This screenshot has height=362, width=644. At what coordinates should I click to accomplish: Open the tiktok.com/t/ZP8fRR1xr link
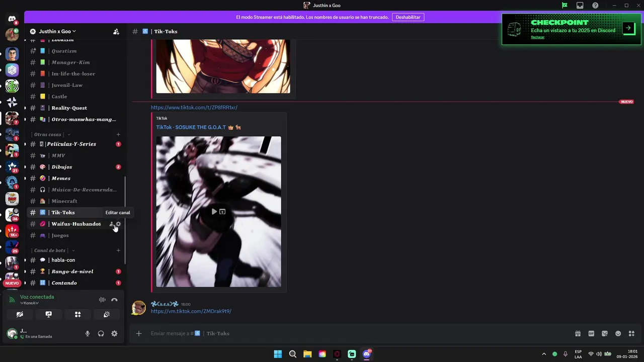point(194,108)
